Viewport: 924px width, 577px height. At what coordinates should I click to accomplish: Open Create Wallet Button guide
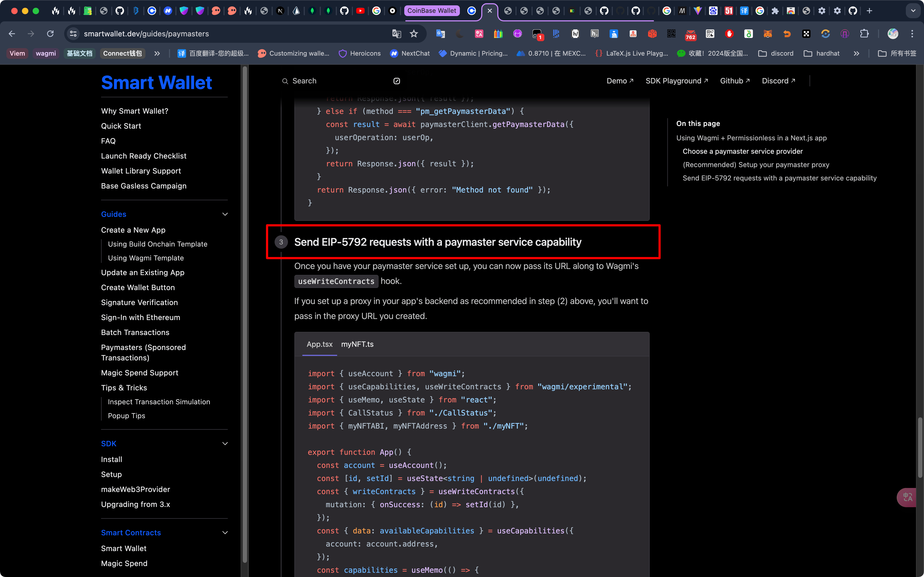coord(138,287)
